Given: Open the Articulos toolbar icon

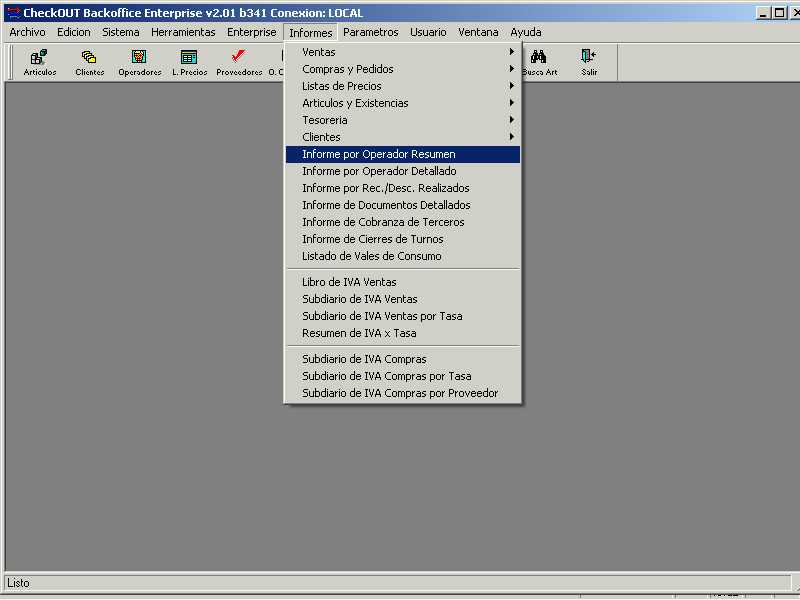Looking at the screenshot, I should [x=39, y=62].
